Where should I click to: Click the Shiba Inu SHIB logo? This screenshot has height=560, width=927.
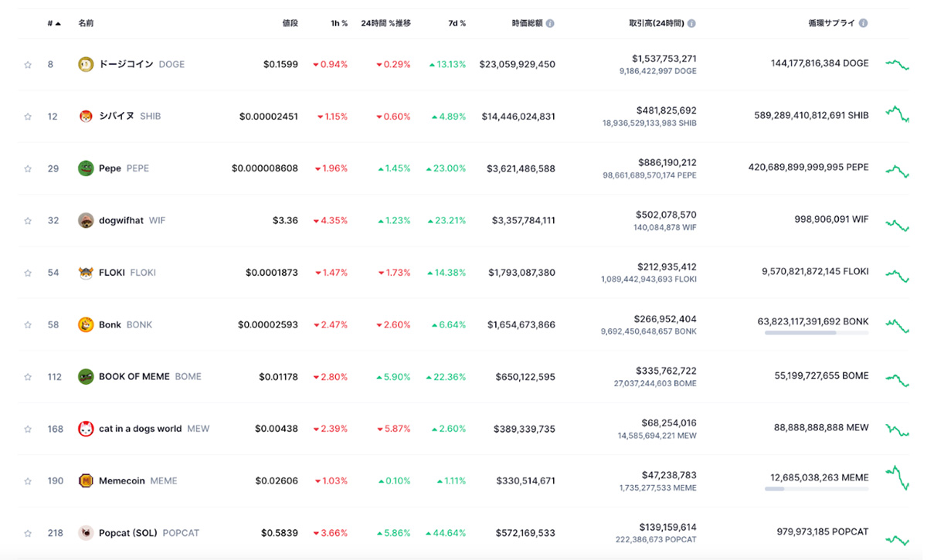click(86, 116)
